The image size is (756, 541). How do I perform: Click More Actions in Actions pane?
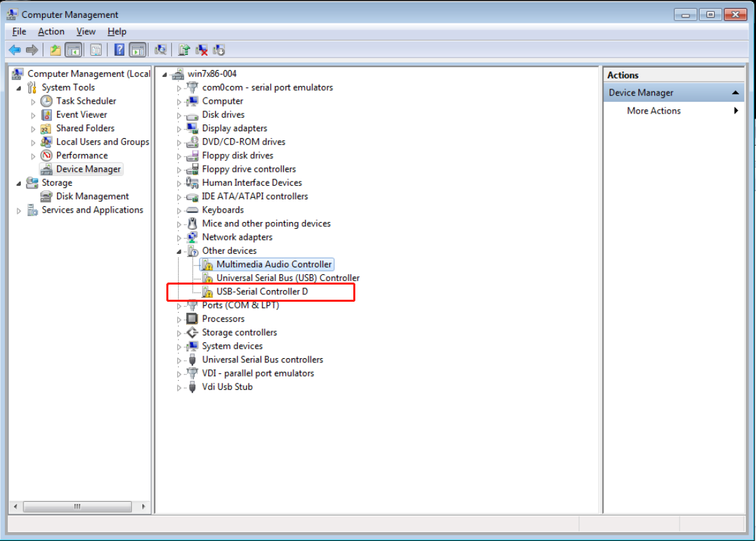click(654, 111)
